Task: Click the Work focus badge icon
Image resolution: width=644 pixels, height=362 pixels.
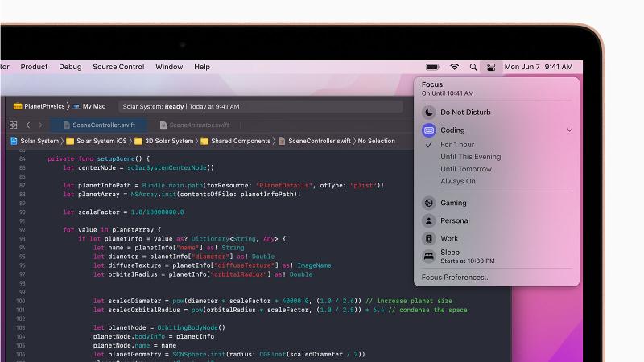Action: (x=429, y=238)
